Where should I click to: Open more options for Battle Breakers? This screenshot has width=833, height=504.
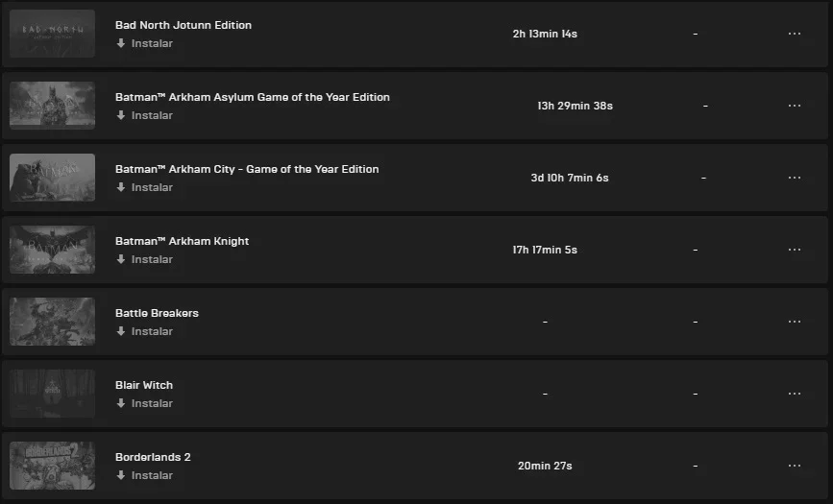tap(795, 322)
